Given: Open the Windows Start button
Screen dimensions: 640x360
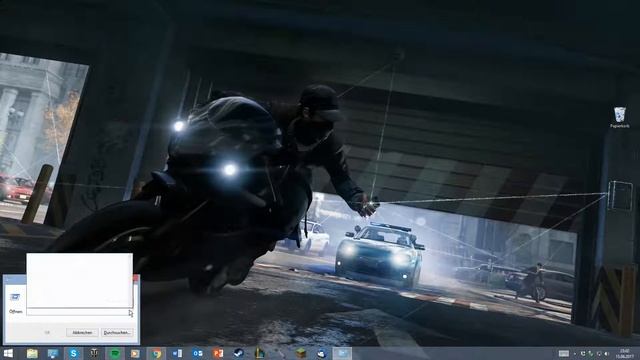Looking at the screenshot, I should tap(8, 353).
